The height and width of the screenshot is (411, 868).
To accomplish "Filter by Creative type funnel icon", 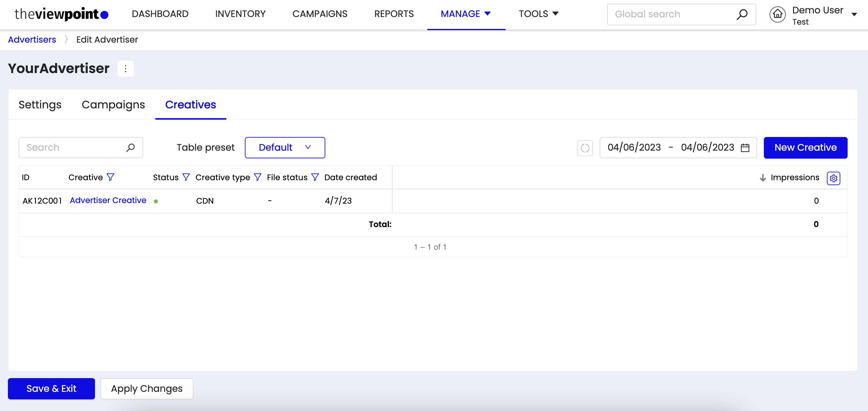I will click(257, 177).
